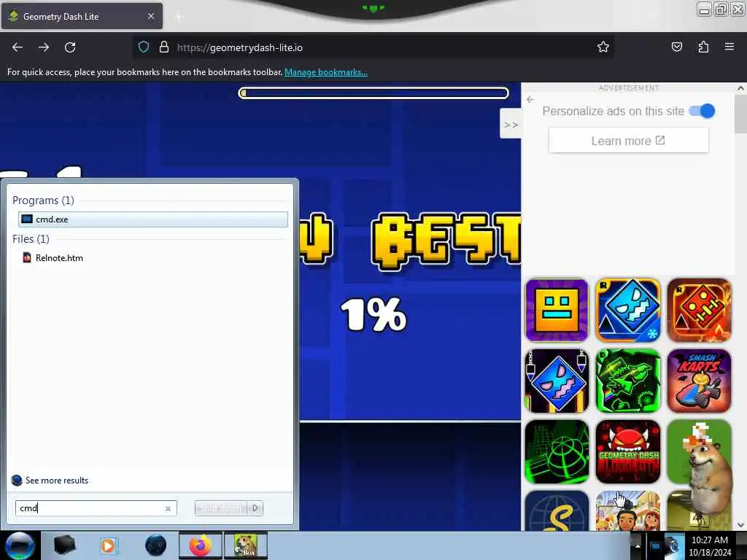747x560 pixels.
Task: Open the Manage bookmarks link
Action: pos(326,72)
